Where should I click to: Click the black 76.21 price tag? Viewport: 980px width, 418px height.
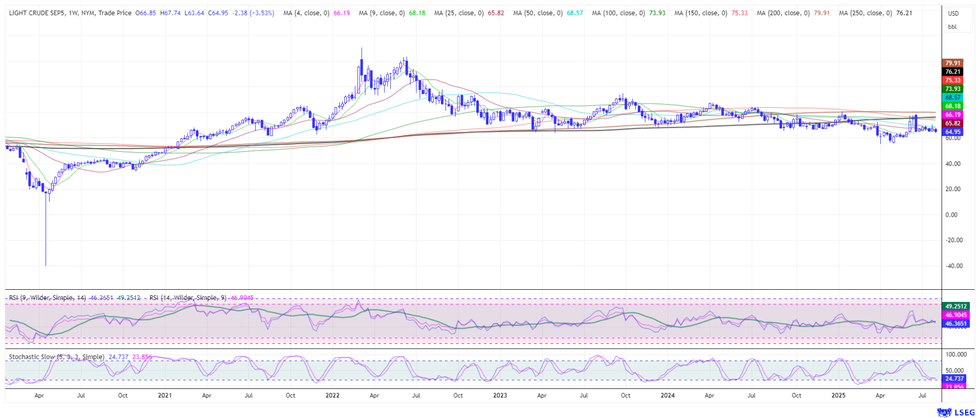pyautogui.click(x=952, y=72)
